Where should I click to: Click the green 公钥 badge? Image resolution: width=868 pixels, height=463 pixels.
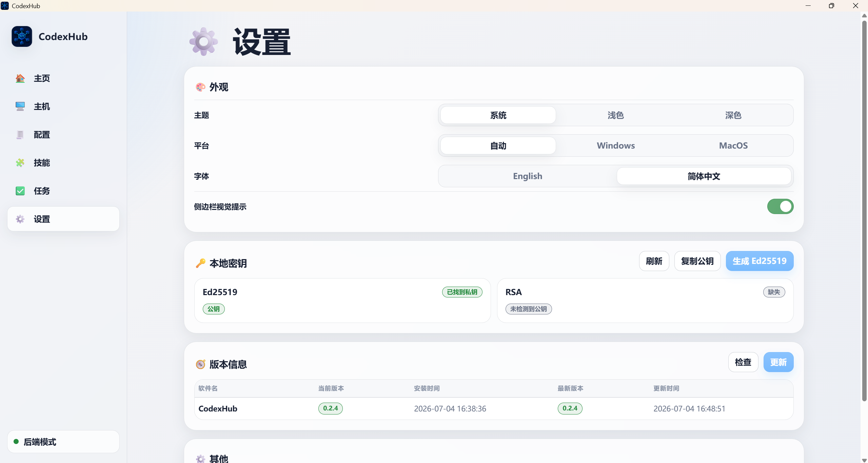214,309
